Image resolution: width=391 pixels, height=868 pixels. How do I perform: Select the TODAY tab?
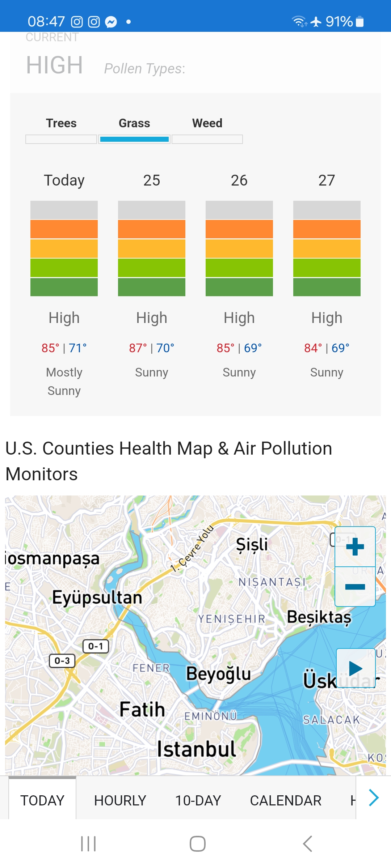pyautogui.click(x=42, y=800)
